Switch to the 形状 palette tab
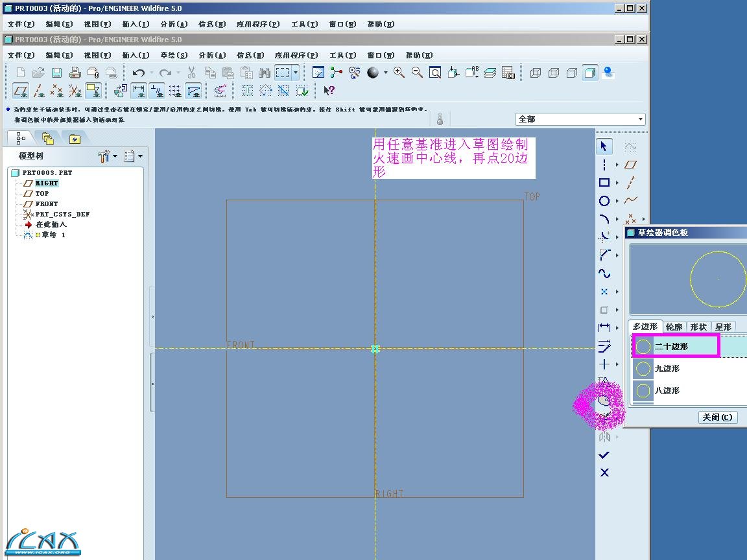 [698, 327]
